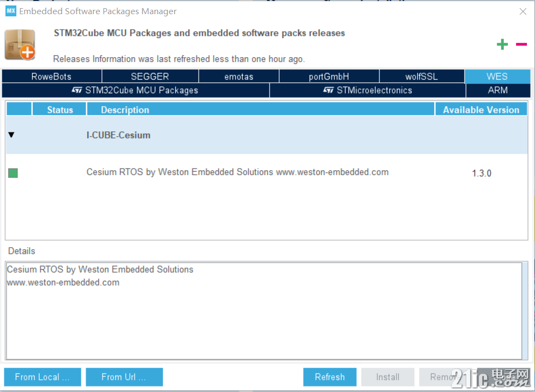The image size is (535, 392).
Task: Collapse the I-CUBE-Cesium group arrow
Action: [x=11, y=135]
